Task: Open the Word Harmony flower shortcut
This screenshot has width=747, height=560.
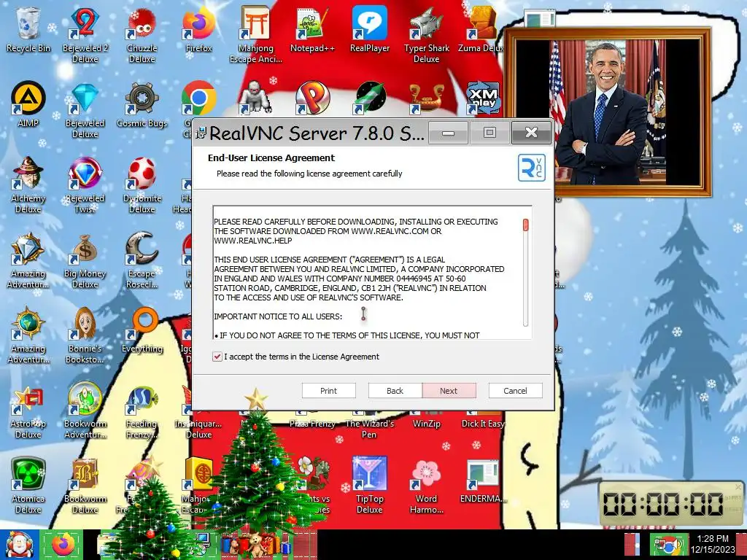Action: coord(426,486)
